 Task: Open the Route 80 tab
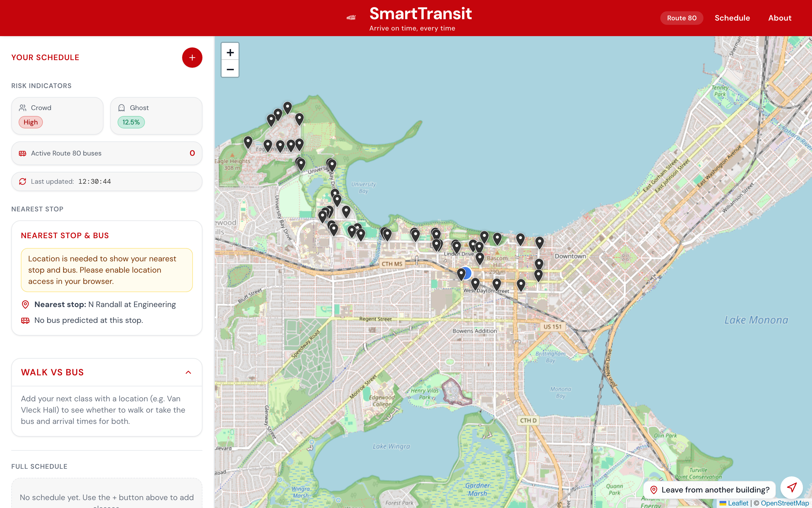pyautogui.click(x=681, y=18)
